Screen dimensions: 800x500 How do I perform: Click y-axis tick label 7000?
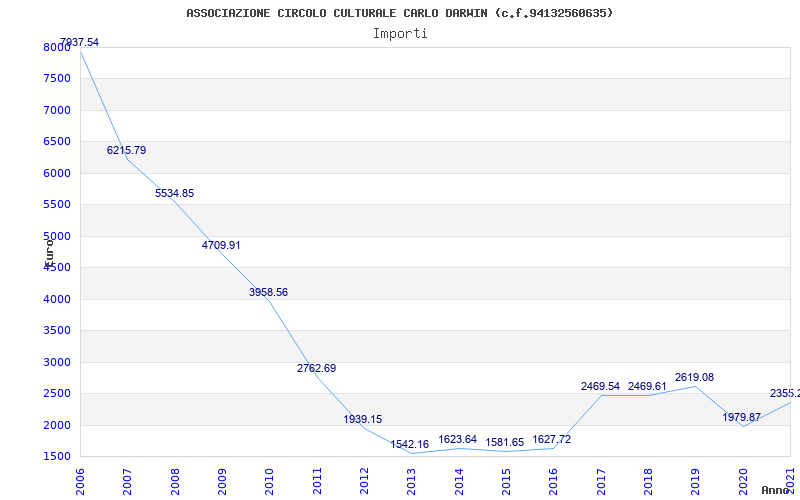point(57,110)
